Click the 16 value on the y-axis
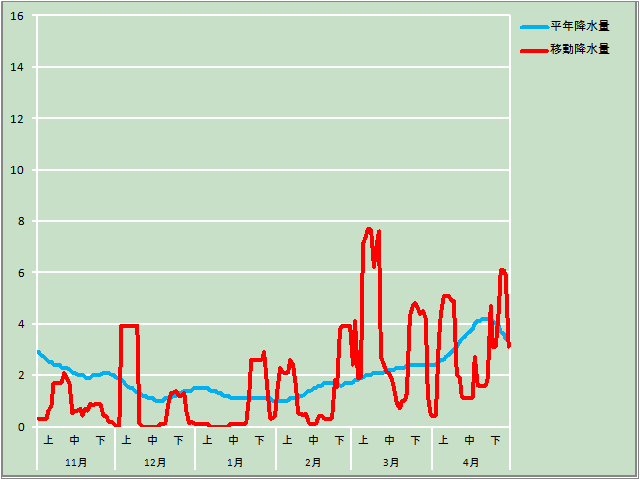The width and height of the screenshot is (640, 480). [17, 17]
